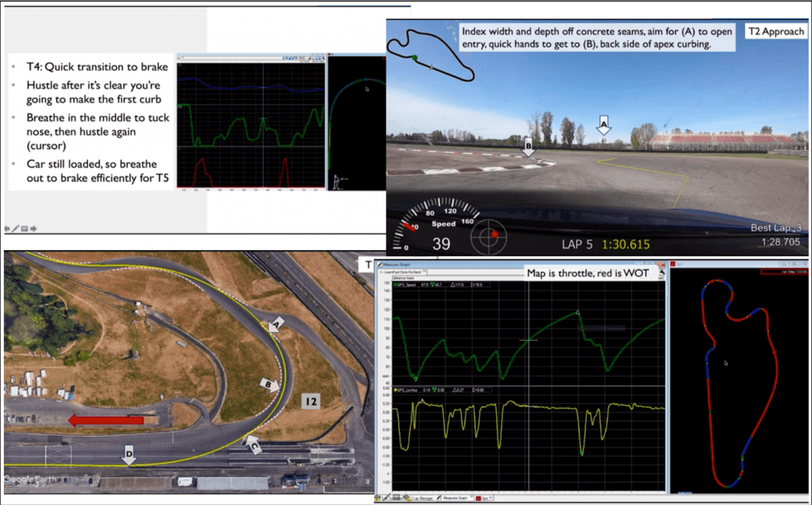Expand the distance base selector above the graph
This screenshot has width=812, height=505.
pos(403,277)
